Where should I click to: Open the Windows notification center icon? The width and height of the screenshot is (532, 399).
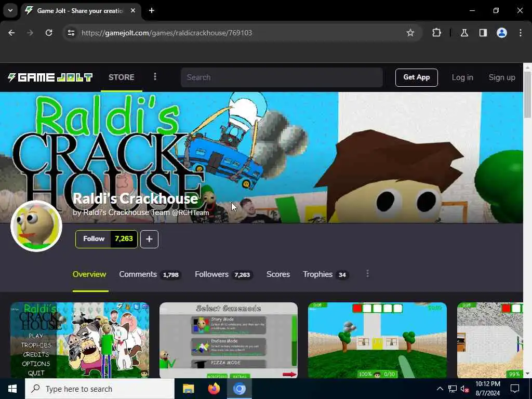click(515, 389)
